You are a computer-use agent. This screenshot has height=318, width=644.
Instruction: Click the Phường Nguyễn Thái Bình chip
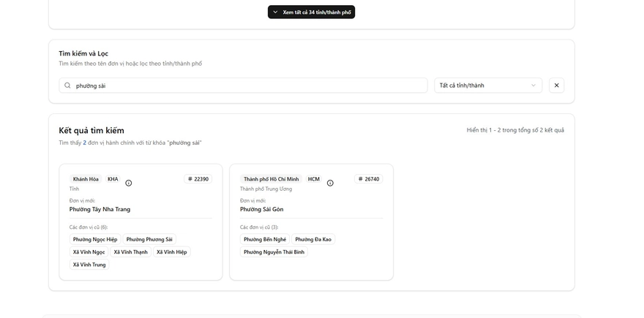click(274, 252)
